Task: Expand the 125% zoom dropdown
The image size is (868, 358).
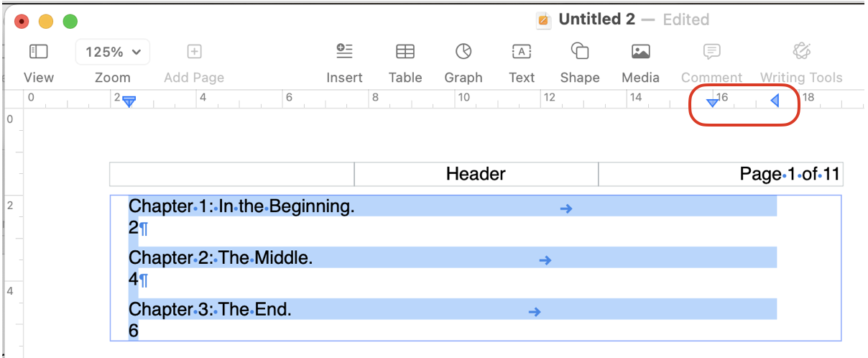Action: tap(113, 52)
